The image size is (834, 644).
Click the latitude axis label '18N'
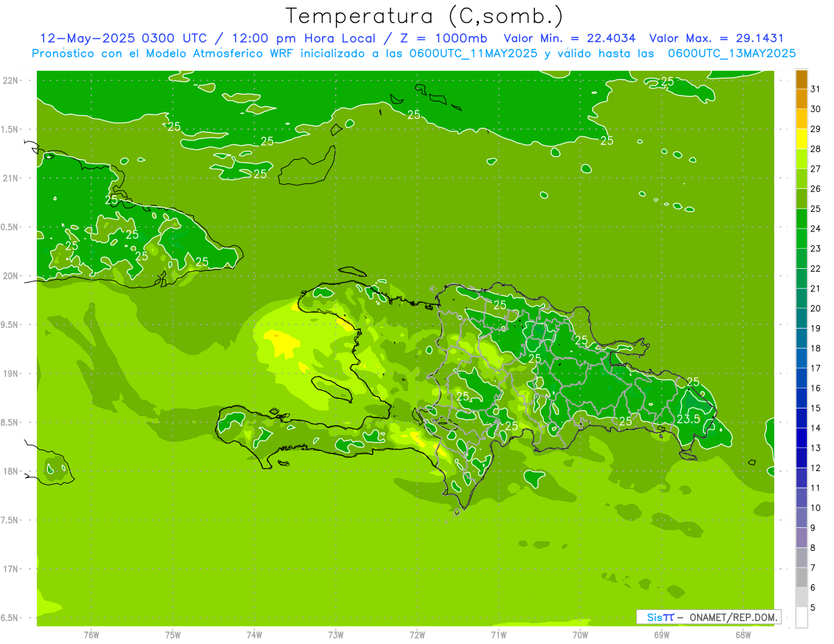[11, 471]
